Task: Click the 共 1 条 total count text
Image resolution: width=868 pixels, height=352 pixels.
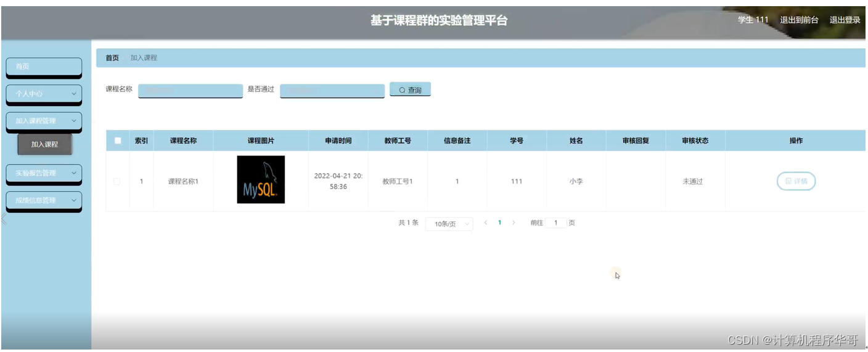Action: [408, 223]
